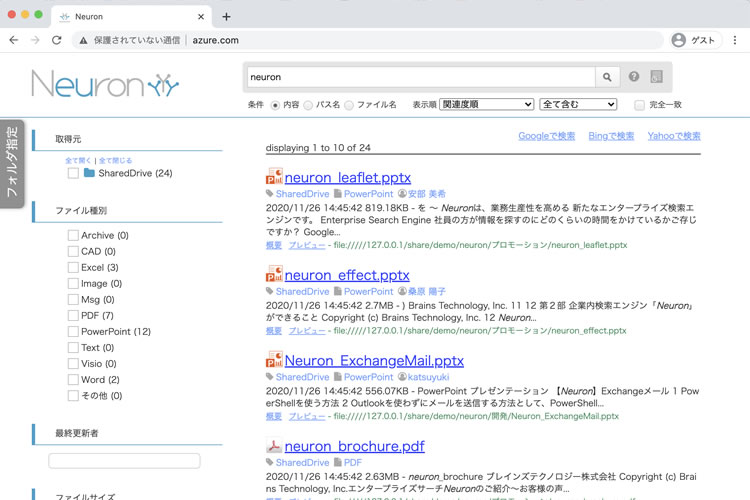Click author name 桑原 陽子
This screenshot has height=500, width=750.
[427, 291]
